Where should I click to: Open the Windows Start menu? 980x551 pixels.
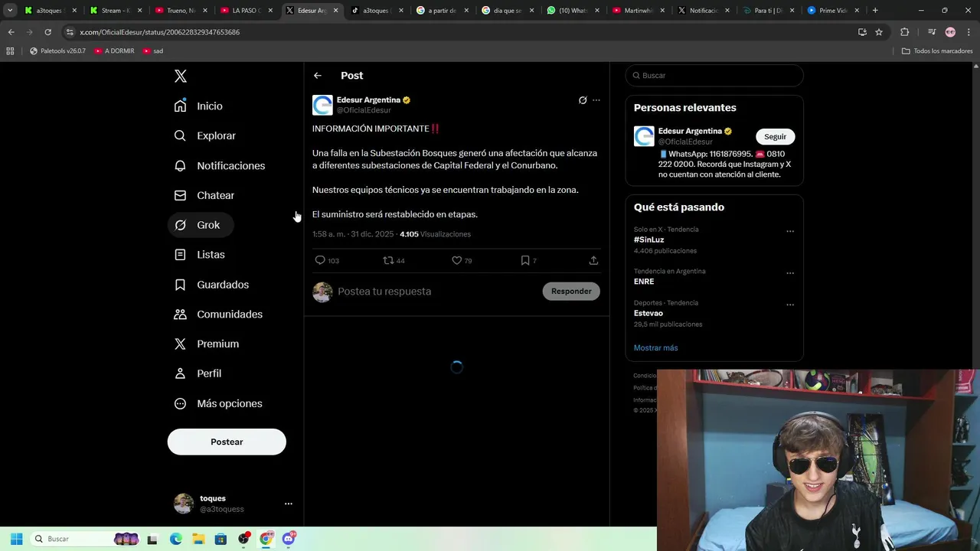point(16,539)
